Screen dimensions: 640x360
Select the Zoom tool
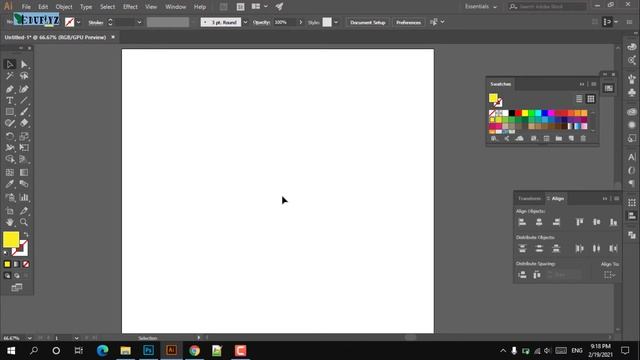click(x=24, y=222)
